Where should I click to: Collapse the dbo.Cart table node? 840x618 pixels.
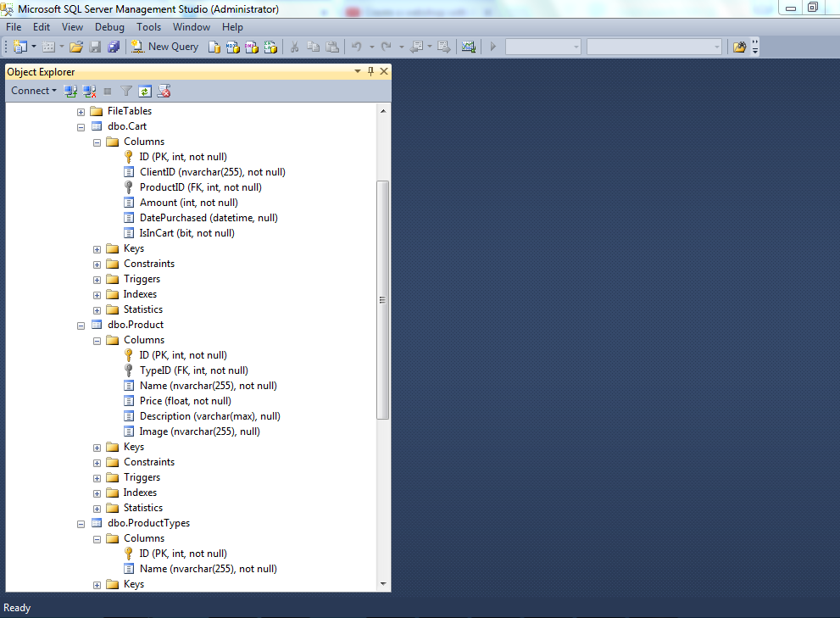click(x=81, y=127)
